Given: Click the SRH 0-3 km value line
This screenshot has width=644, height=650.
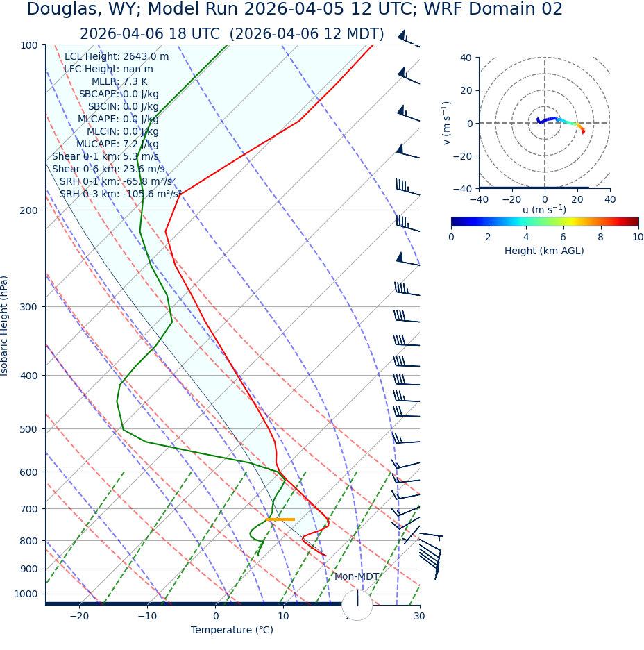Looking at the screenshot, I should click(x=120, y=194).
